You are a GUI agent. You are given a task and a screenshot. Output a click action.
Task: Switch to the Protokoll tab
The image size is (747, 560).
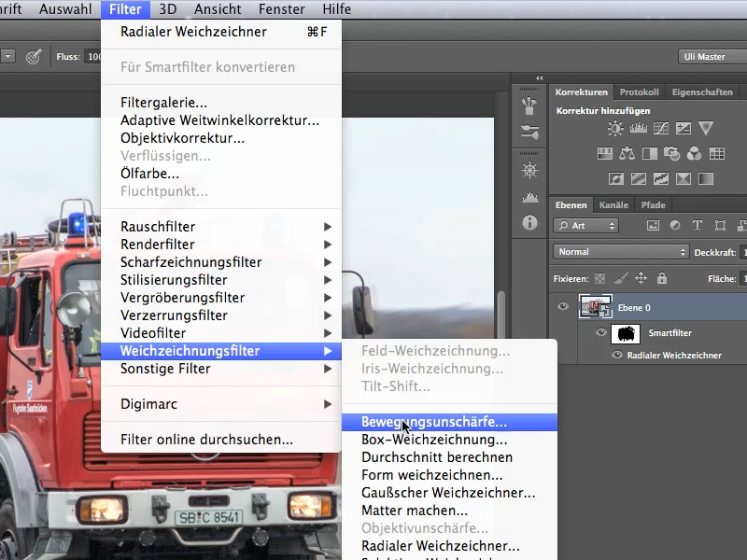pos(639,92)
